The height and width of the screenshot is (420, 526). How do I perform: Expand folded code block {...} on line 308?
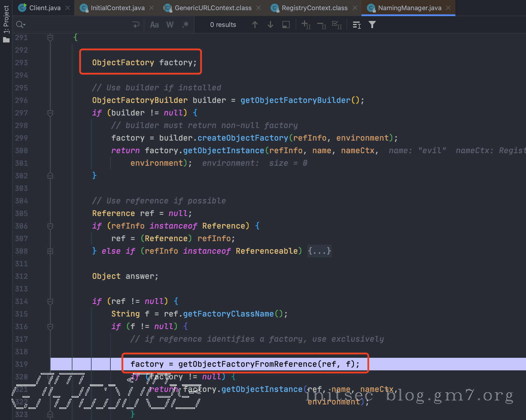(319, 251)
